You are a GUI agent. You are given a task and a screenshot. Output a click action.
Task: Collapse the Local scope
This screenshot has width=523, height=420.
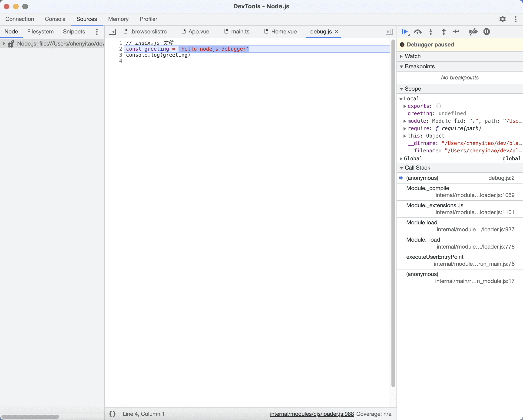[401, 99]
